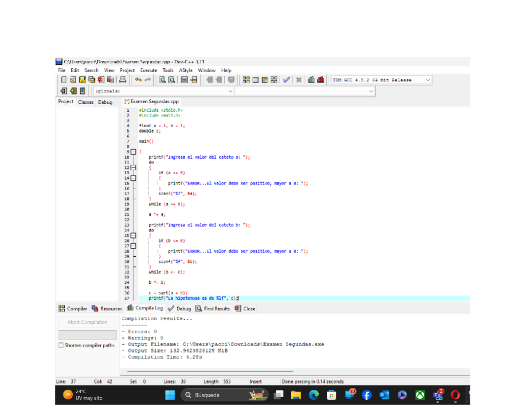This screenshot has width=532, height=411.
Task: Switch to the Classes tab
Action: [86, 102]
